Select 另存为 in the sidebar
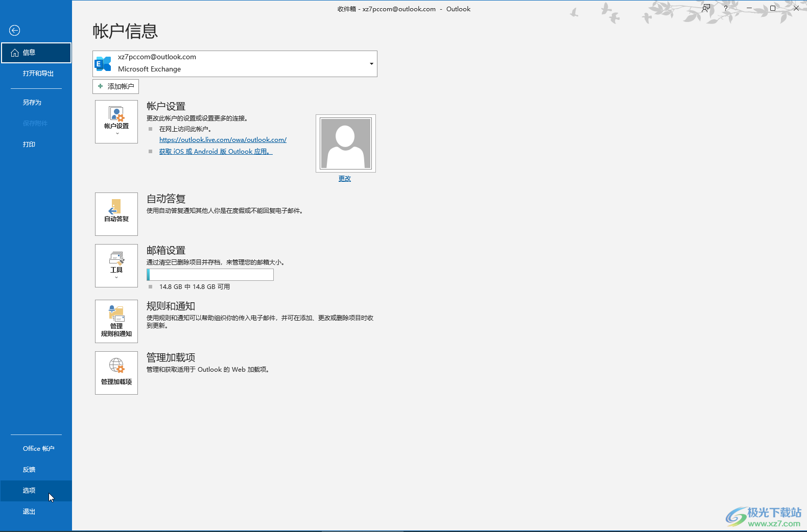The image size is (807, 532). (x=36, y=103)
